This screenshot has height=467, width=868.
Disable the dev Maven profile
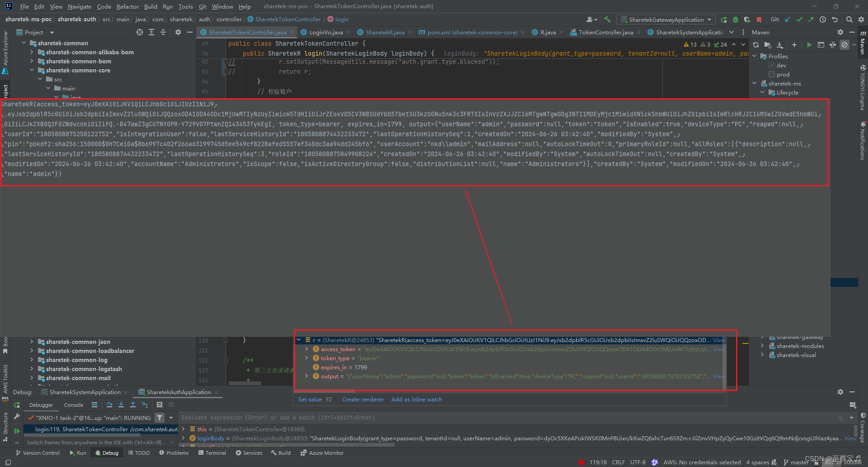tap(772, 65)
